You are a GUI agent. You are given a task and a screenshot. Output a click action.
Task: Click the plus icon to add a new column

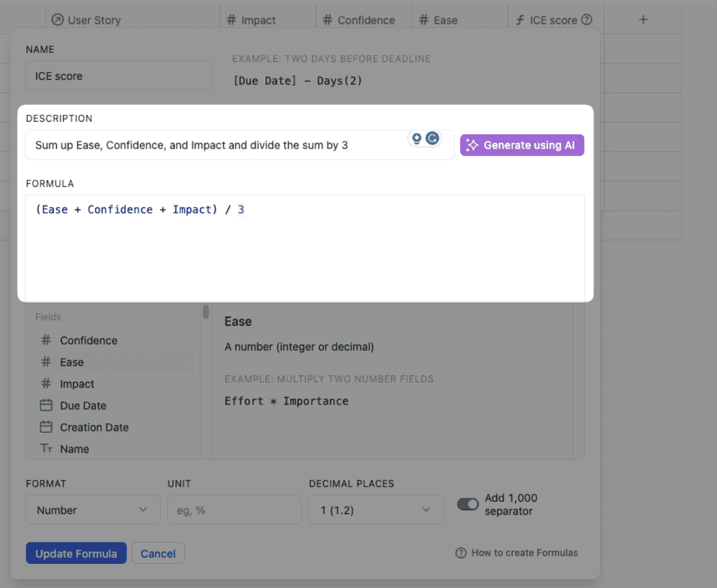tap(643, 20)
